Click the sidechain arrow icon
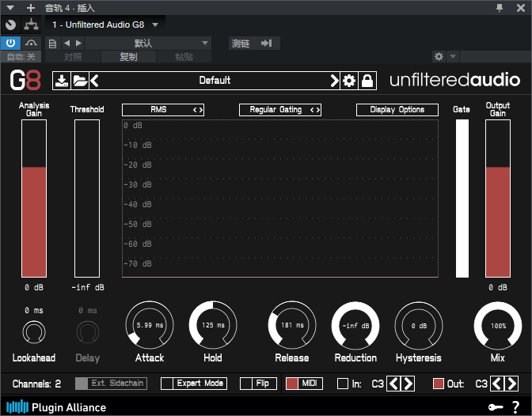The width and height of the screenshot is (532, 416). coord(267,43)
